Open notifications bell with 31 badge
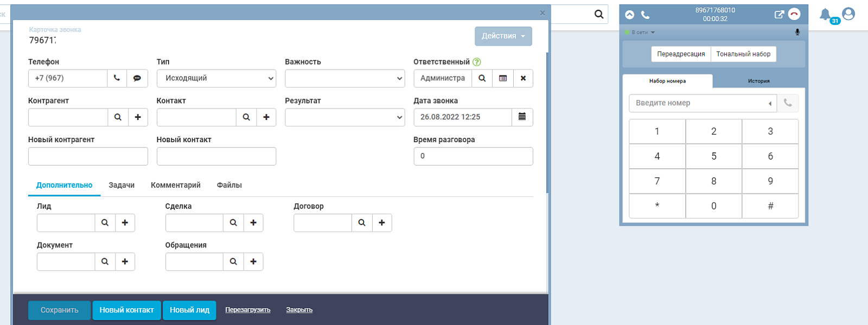The height and width of the screenshot is (325, 868). pyautogui.click(x=825, y=15)
